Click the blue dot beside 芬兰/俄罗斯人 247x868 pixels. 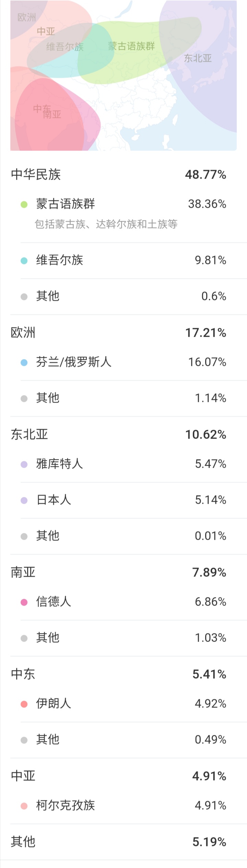pos(24,362)
